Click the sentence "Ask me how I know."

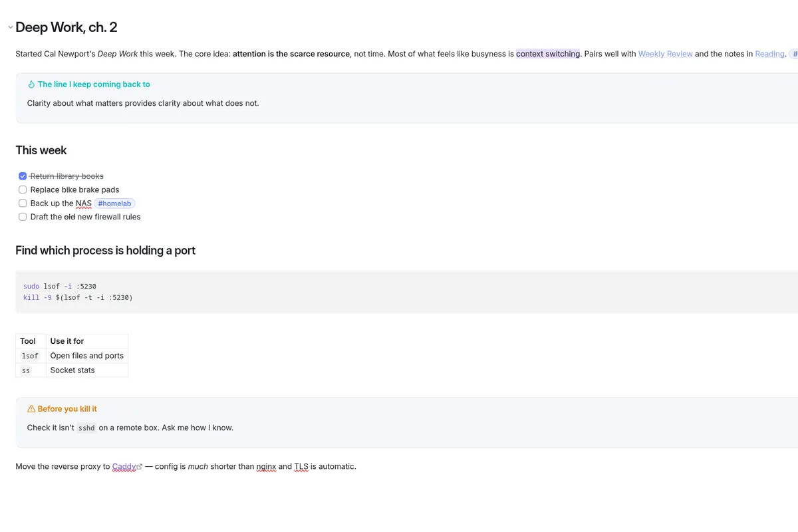[x=198, y=428]
